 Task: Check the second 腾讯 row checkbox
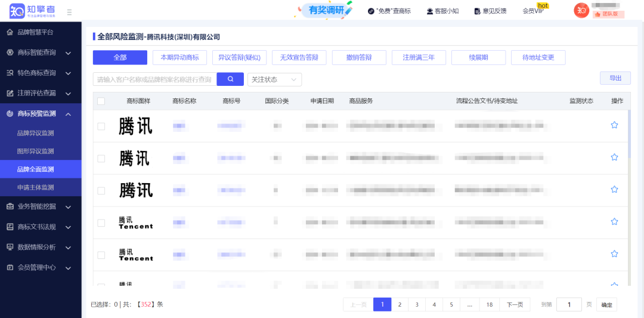[101, 159]
